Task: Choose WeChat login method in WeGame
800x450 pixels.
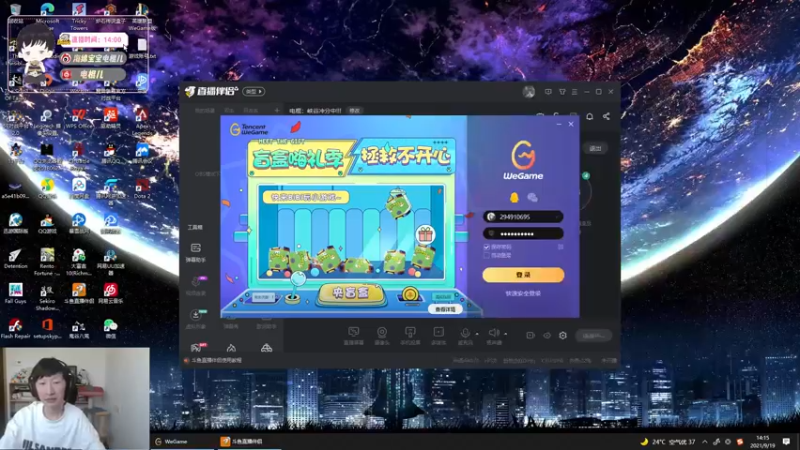Action: point(532,197)
